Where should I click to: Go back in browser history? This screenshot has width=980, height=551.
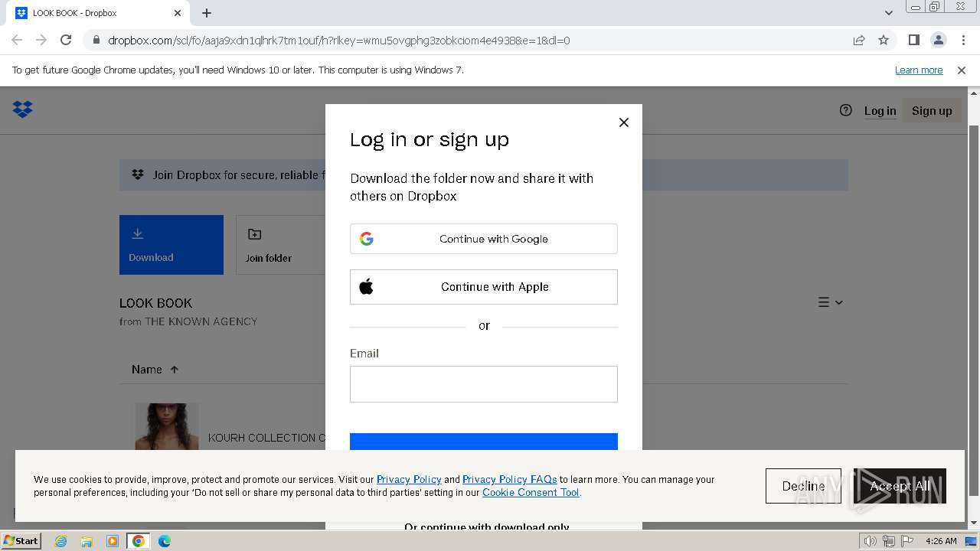point(17,40)
